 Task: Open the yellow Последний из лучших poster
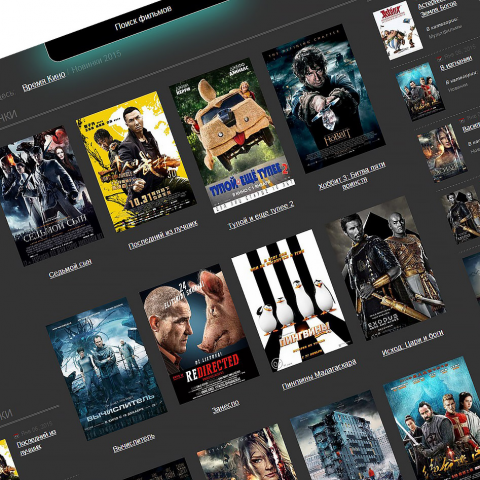pos(136,162)
